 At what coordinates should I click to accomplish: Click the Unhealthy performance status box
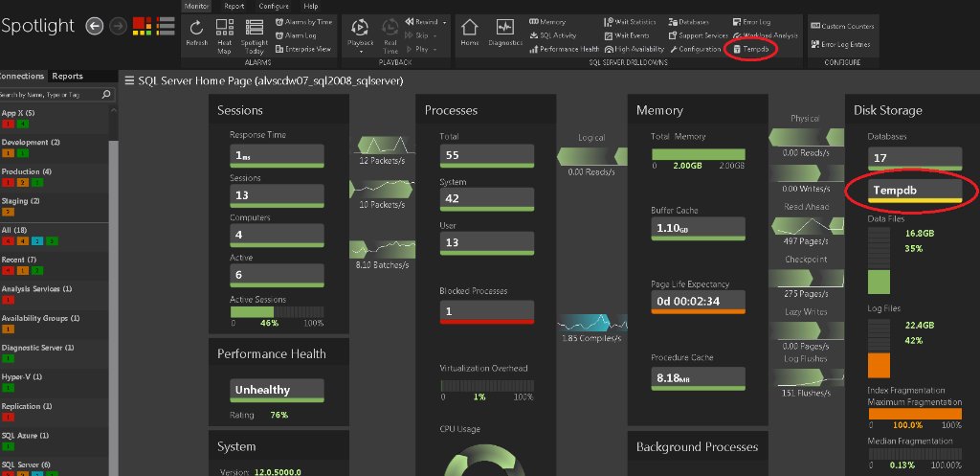click(x=277, y=391)
